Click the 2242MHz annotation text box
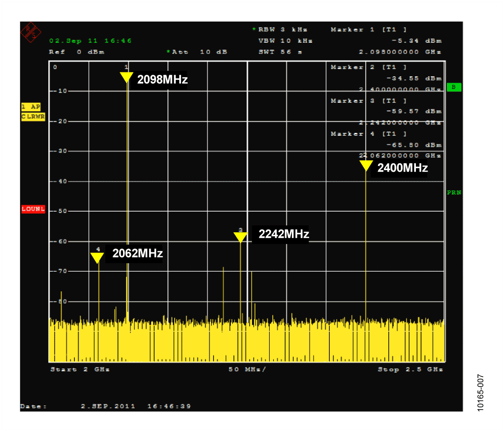The width and height of the screenshot is (504, 430). (x=284, y=234)
